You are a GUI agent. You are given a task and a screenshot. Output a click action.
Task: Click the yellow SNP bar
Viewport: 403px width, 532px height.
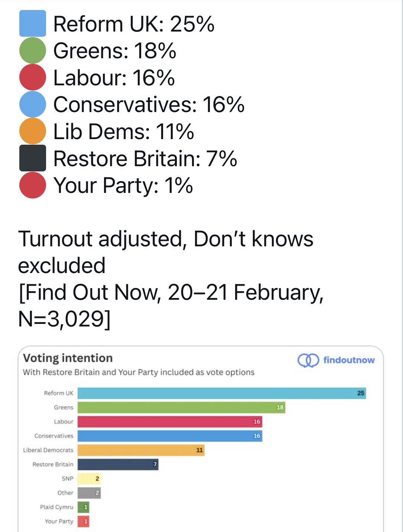tap(89, 479)
